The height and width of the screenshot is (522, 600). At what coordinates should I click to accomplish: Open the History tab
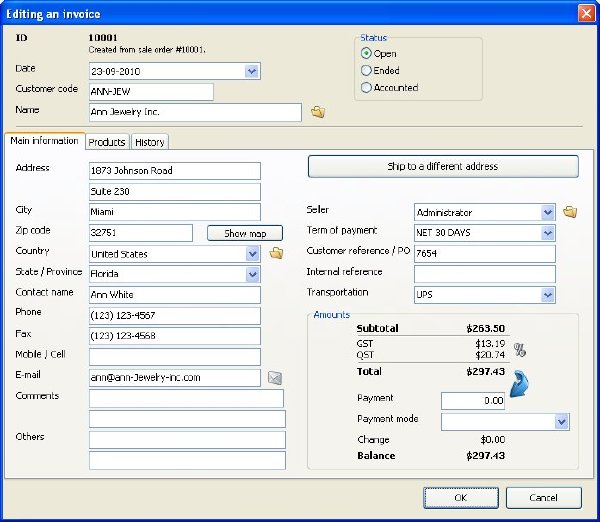(x=150, y=142)
